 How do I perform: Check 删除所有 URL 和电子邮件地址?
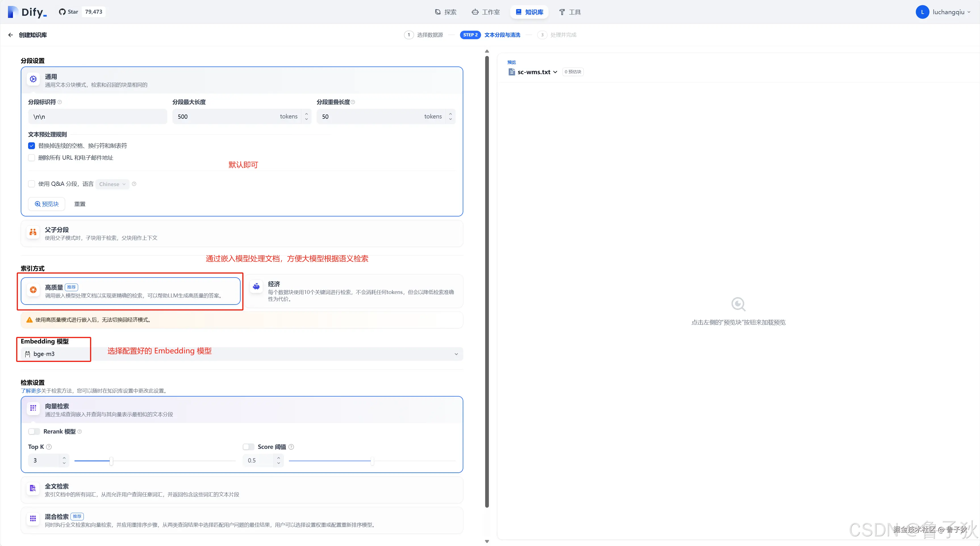click(x=32, y=158)
